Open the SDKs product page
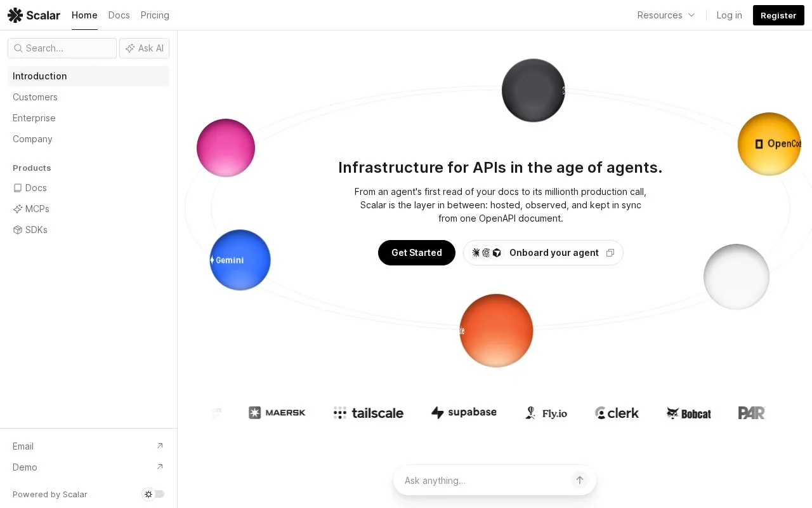The height and width of the screenshot is (508, 812). (x=88, y=230)
